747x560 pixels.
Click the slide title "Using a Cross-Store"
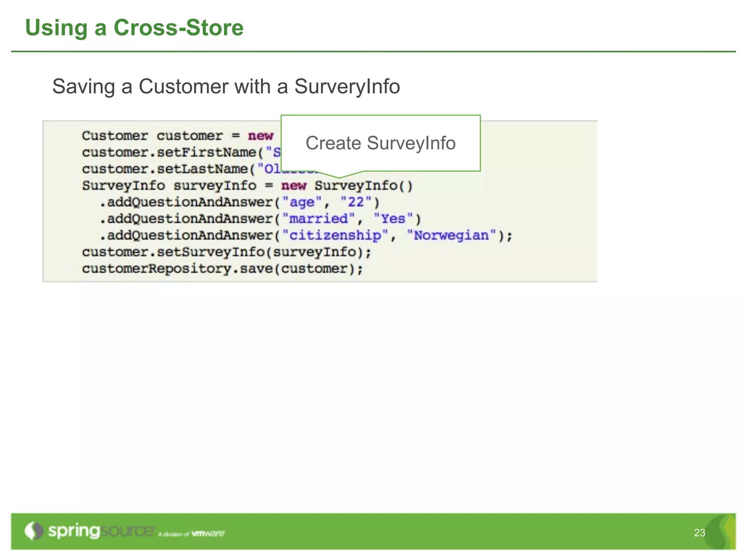134,28
